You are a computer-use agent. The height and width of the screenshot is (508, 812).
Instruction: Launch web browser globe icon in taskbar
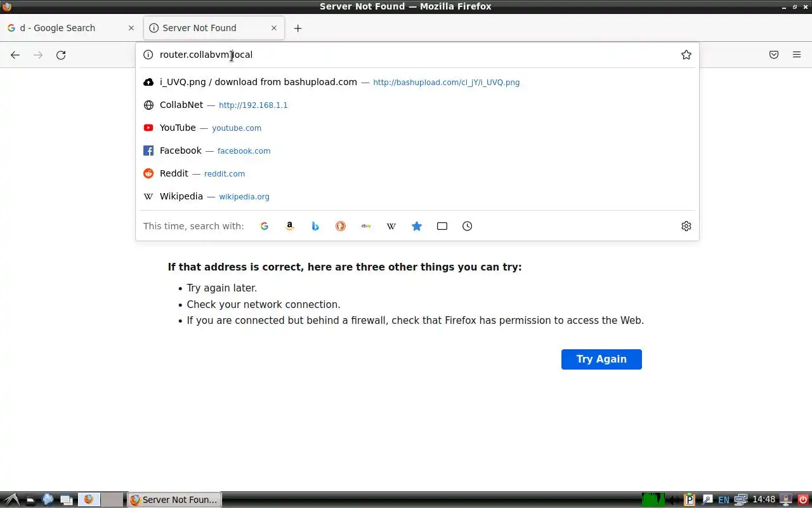tap(48, 500)
